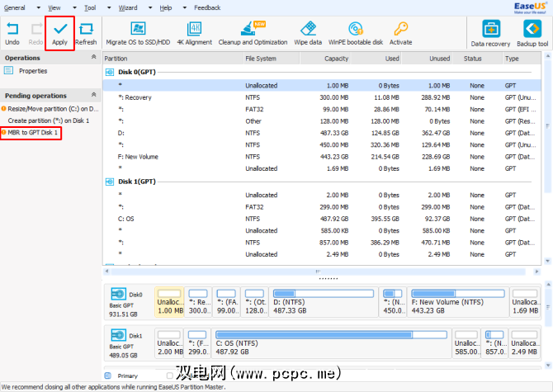The image size is (553, 392).
Task: Select the F: New Volume row
Action: [322, 157]
